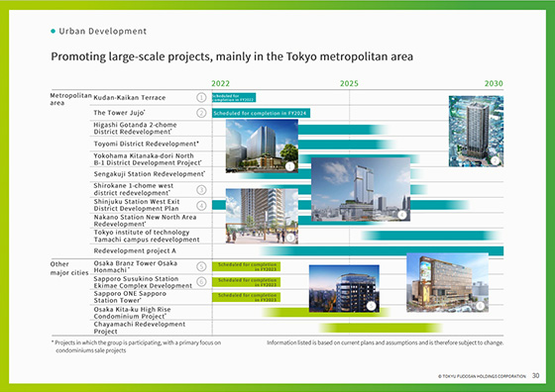
Task: Click the circled number 1 beside Kudan-Kaikan Terrace
Action: tap(201, 98)
